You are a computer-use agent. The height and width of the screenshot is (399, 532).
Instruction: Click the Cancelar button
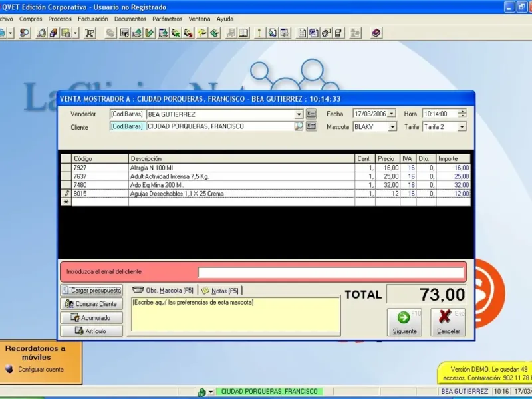point(448,322)
